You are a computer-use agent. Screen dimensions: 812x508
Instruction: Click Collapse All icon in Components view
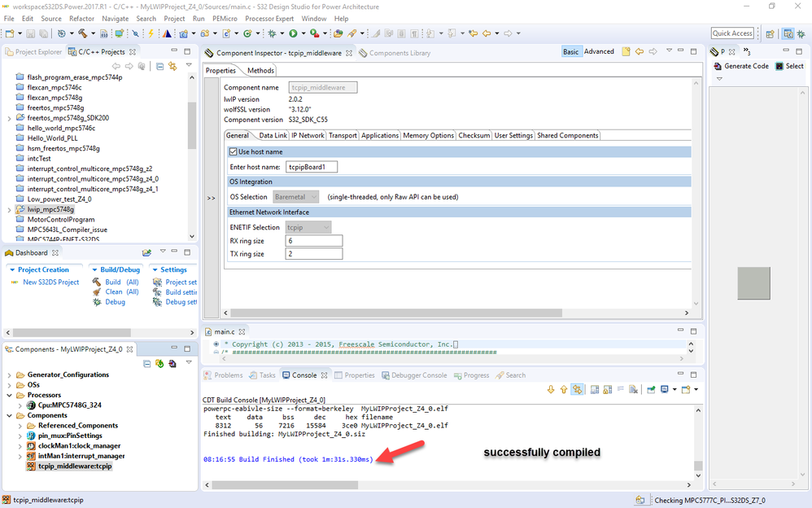tap(147, 364)
